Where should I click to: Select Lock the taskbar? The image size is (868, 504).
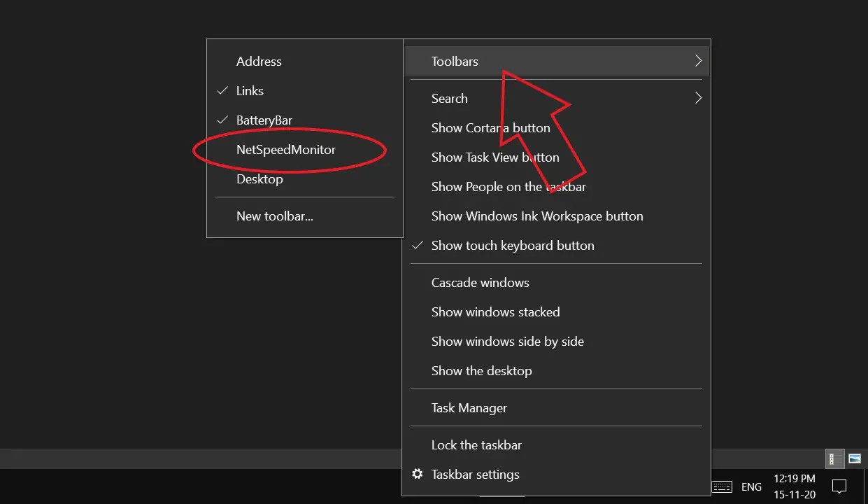click(556, 445)
